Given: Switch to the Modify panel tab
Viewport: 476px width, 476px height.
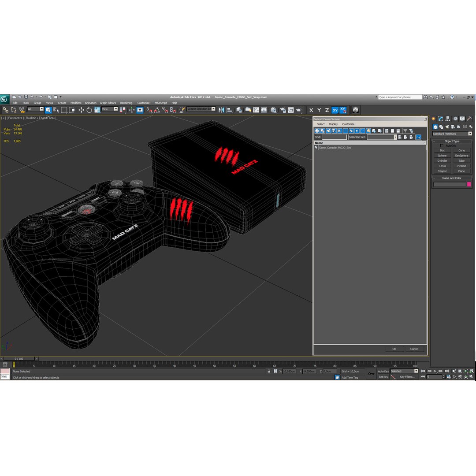Looking at the screenshot, I should click(440, 119).
